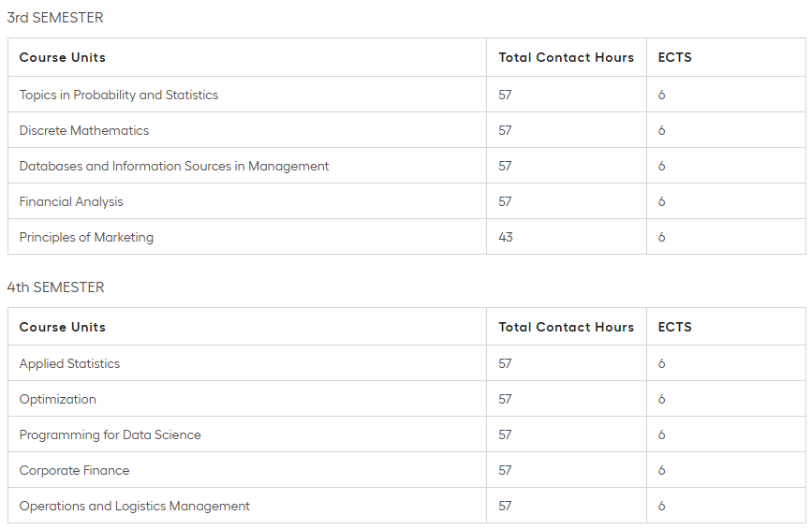Select Programming for Data Science course
Viewport: 812px width, 530px height.
(x=110, y=434)
